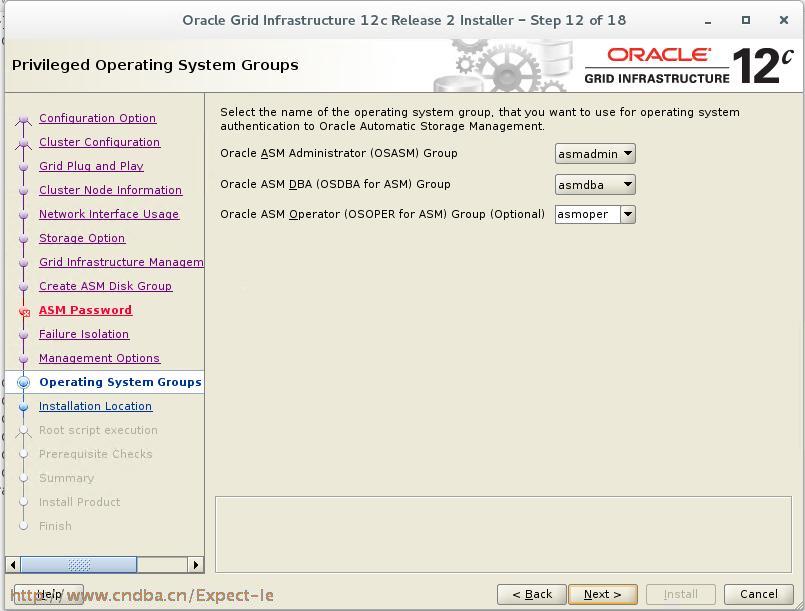
Task: Click Operating System Groups current step bullet
Action: 23,383
